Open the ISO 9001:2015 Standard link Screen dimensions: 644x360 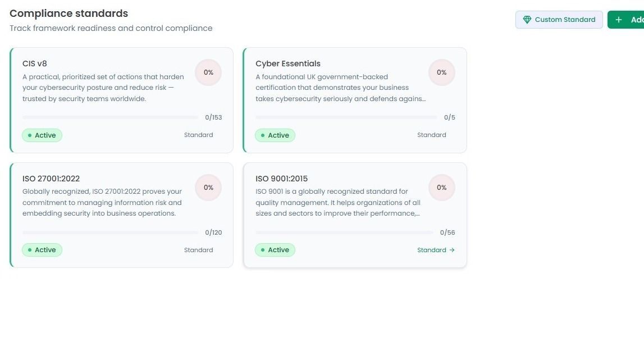coord(436,250)
